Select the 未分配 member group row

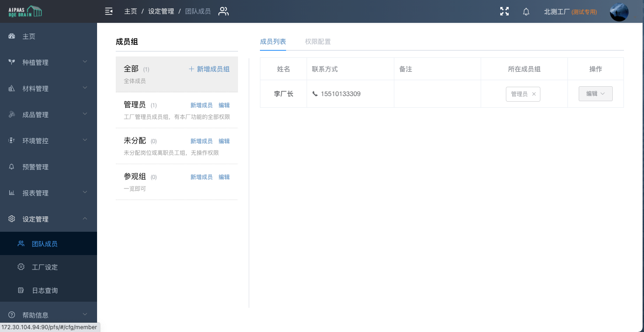tap(177, 146)
